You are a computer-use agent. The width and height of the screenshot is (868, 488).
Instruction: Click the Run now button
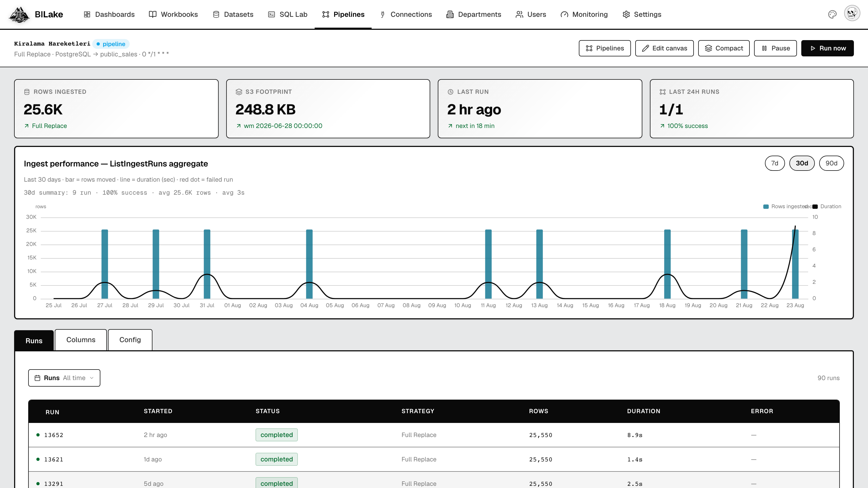tap(827, 48)
